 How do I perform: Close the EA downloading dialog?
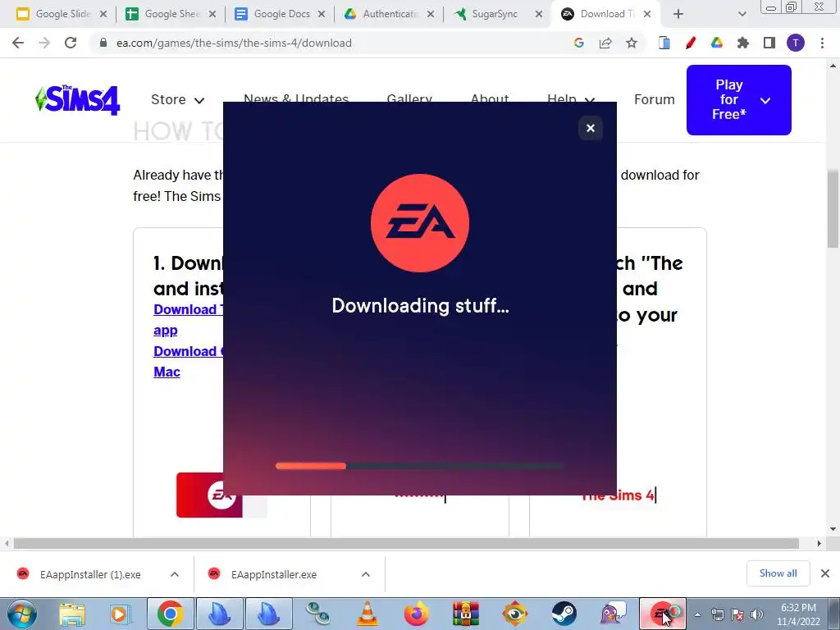tap(591, 128)
